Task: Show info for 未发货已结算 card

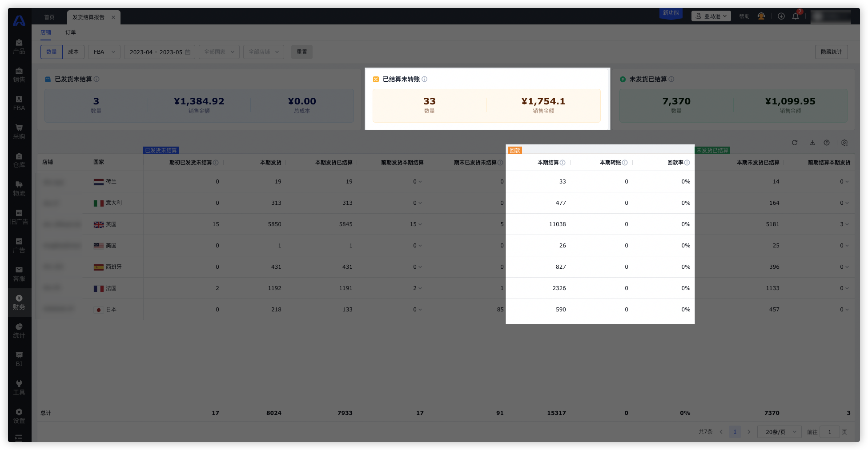Action: 671,79
